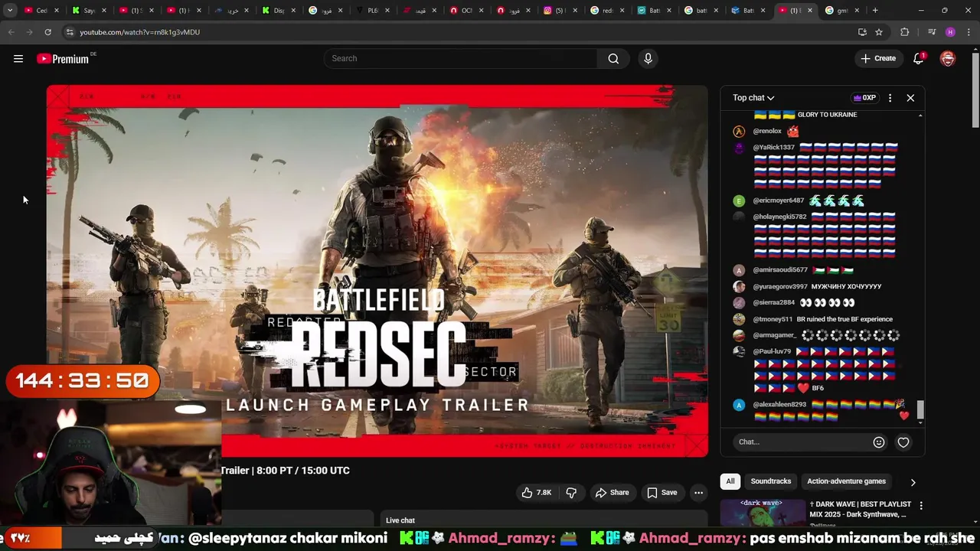Expand Top chat mode dropdown
This screenshot has width=980, height=551.
(x=753, y=98)
